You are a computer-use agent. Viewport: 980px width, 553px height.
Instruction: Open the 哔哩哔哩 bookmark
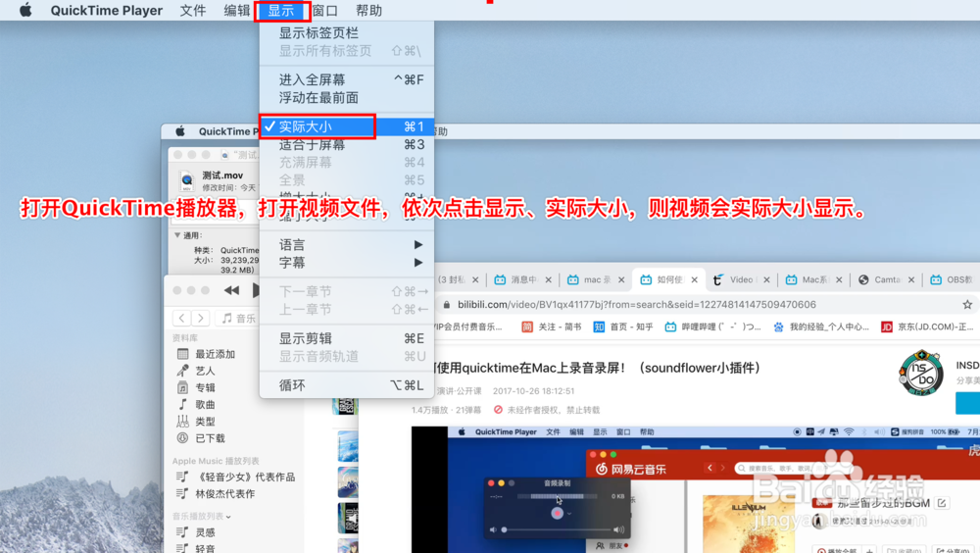click(712, 327)
